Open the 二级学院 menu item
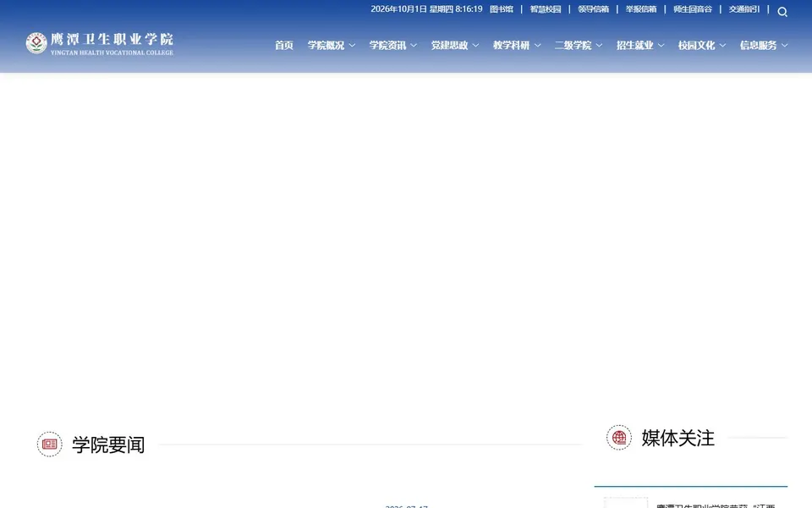Image resolution: width=812 pixels, height=508 pixels. coord(573,45)
